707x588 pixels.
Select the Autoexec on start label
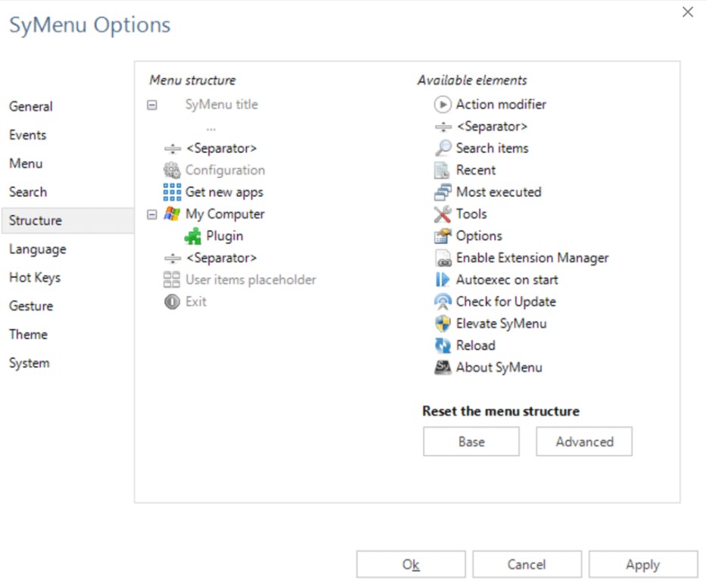click(x=507, y=280)
